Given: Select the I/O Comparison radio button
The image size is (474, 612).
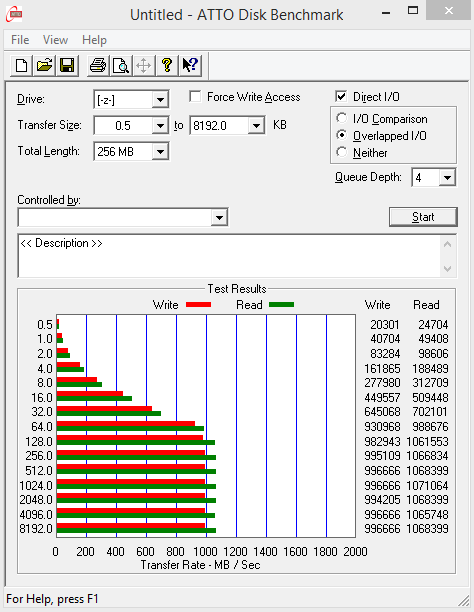Looking at the screenshot, I should coord(342,118).
